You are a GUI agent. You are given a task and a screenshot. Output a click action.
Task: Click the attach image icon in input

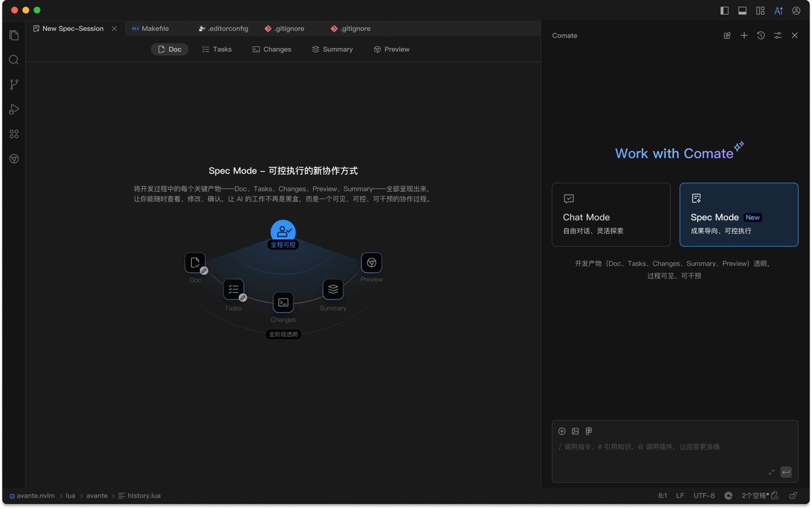575,431
